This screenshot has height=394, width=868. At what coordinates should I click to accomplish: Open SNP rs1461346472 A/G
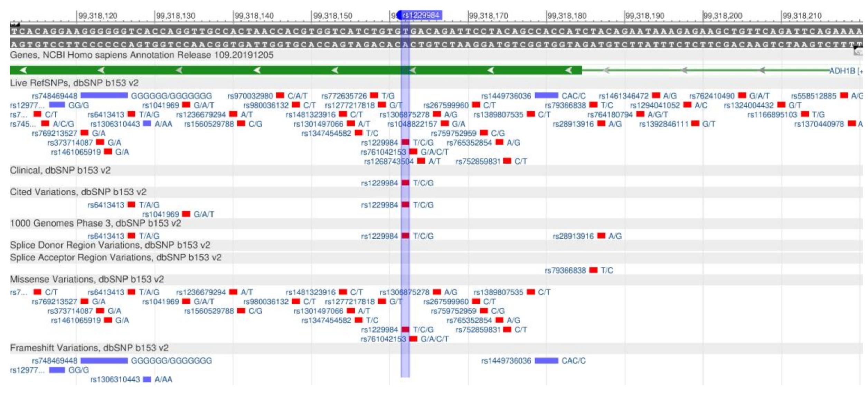coord(638,96)
